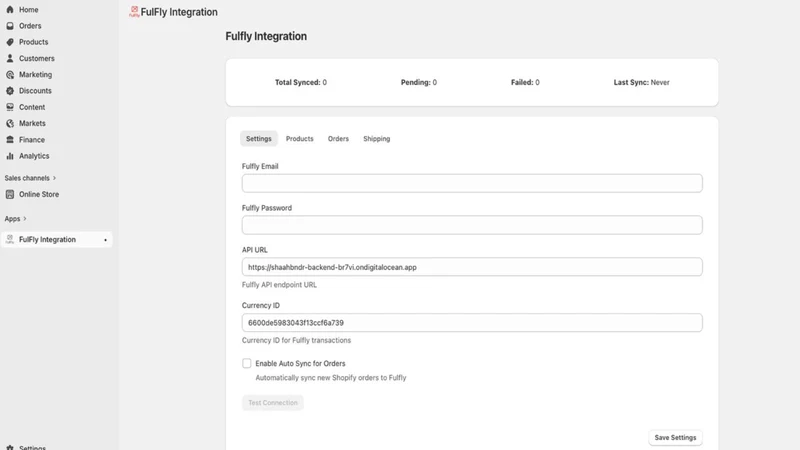
Task: Click the 'Fulfly Integration' page heading
Action: 266,36
